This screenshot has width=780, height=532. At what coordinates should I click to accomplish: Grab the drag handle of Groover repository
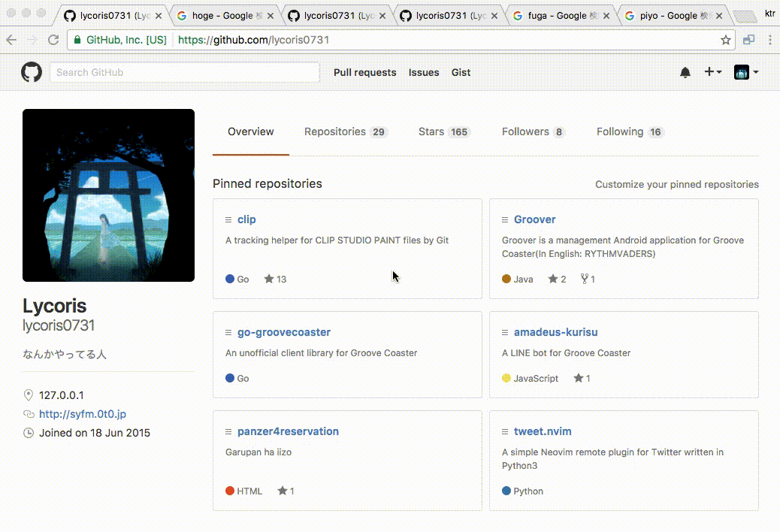(505, 219)
